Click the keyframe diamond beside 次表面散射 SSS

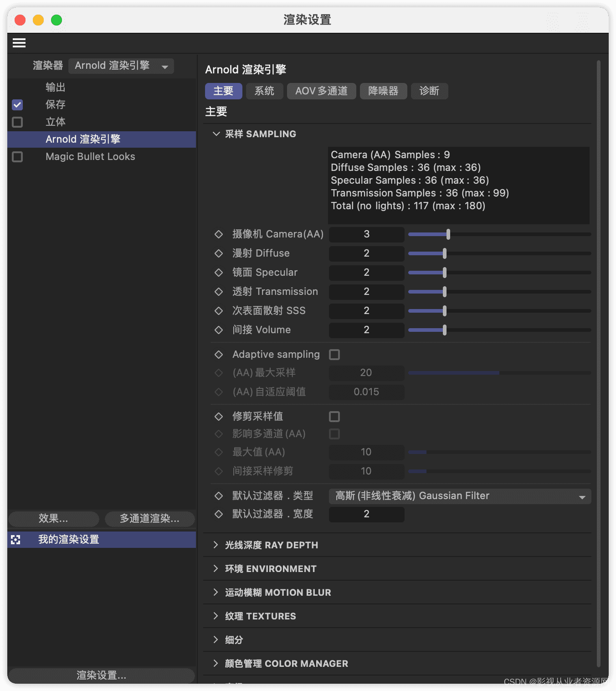219,311
